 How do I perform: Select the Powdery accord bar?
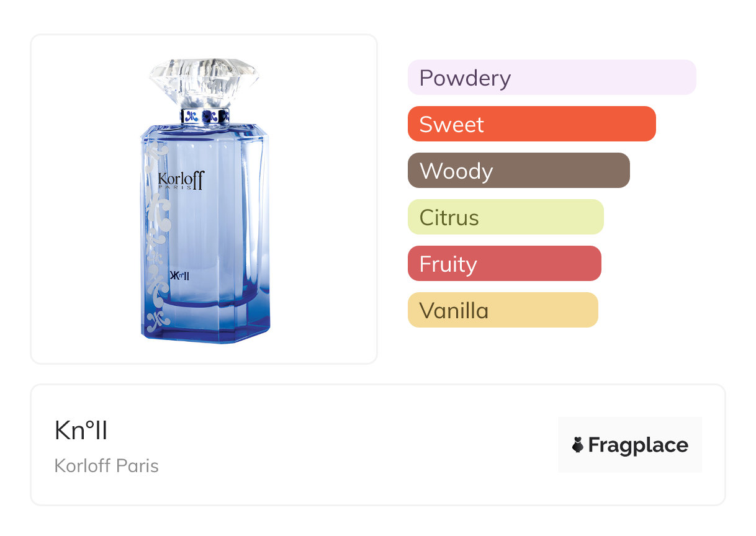coord(552,78)
